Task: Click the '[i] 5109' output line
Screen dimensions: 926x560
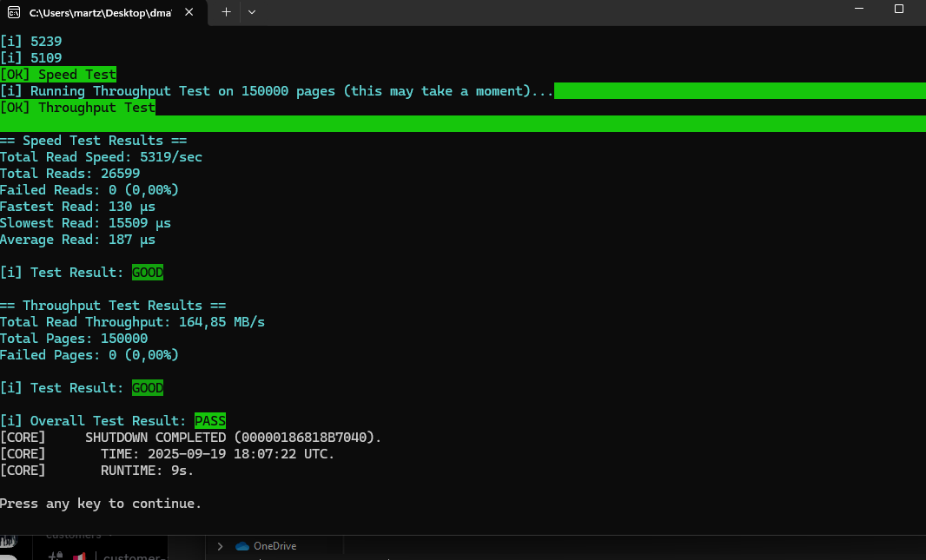Action: (30, 58)
